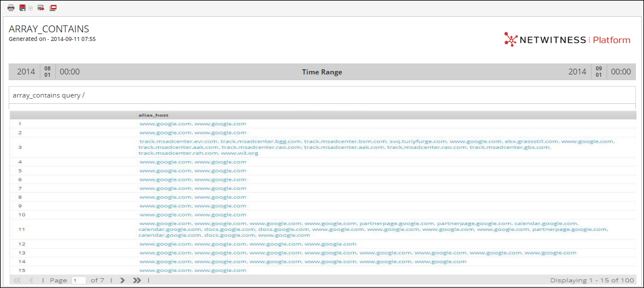Click the Generated on 2014-09-11 07:55 text
Viewport: 644px width, 288px height.
(x=52, y=39)
